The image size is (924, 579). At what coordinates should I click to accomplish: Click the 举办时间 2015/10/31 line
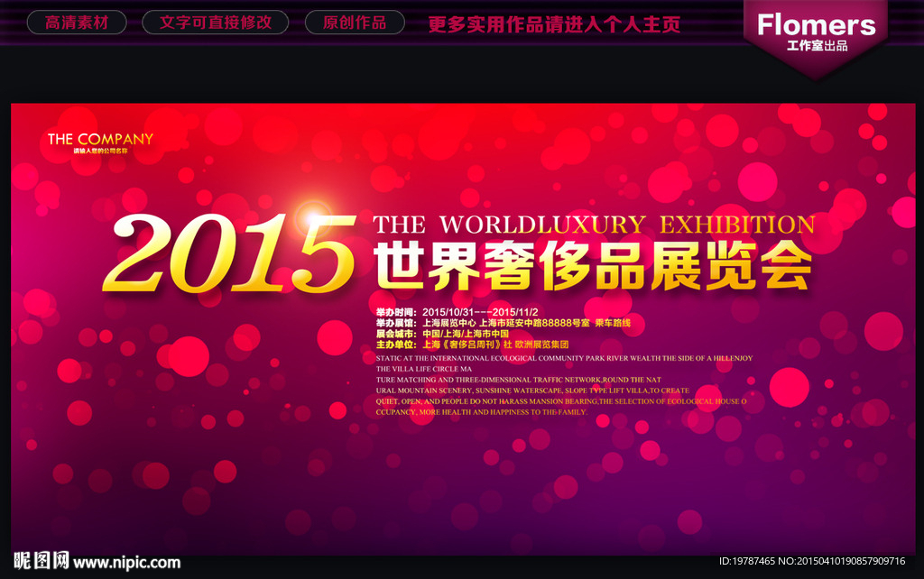(x=457, y=312)
